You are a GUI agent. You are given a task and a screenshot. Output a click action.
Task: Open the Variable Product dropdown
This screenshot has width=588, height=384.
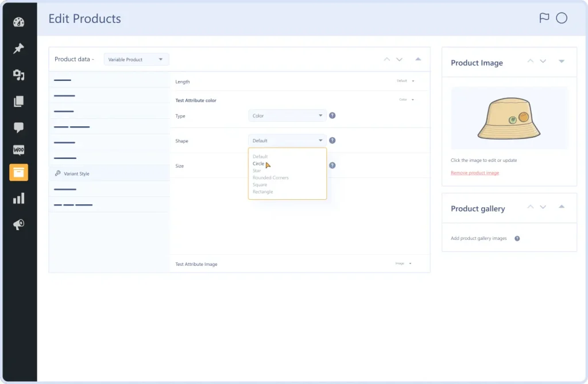pos(136,59)
